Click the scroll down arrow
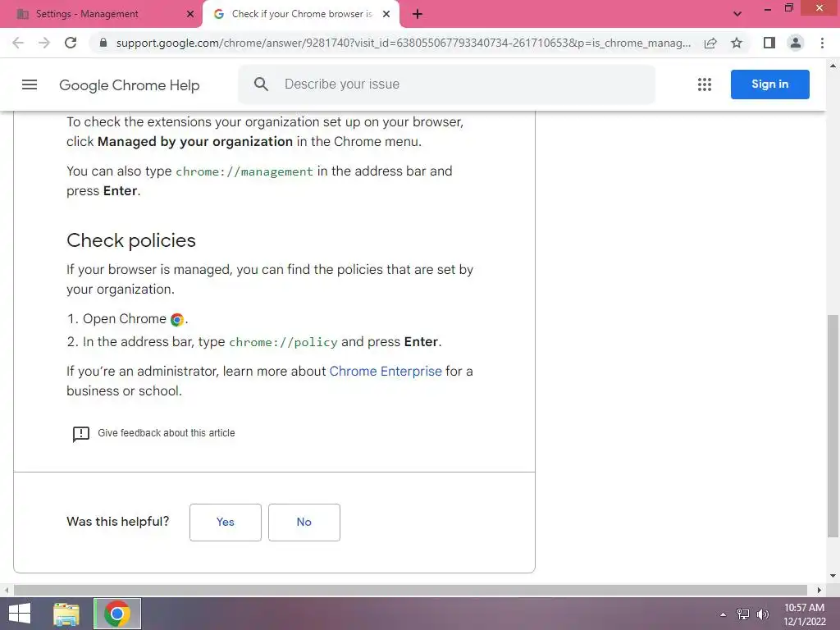Viewport: 840px width, 630px height. pyautogui.click(x=833, y=576)
